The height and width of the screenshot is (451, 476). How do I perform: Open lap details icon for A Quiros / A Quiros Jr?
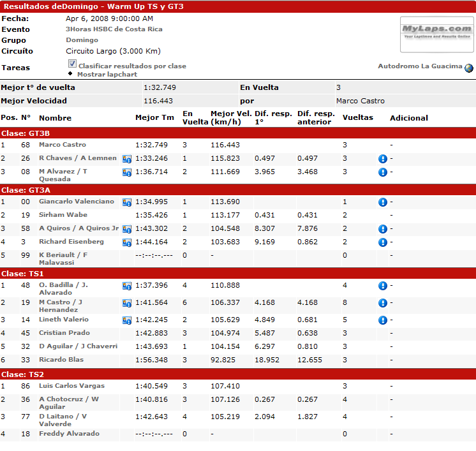coord(127,229)
